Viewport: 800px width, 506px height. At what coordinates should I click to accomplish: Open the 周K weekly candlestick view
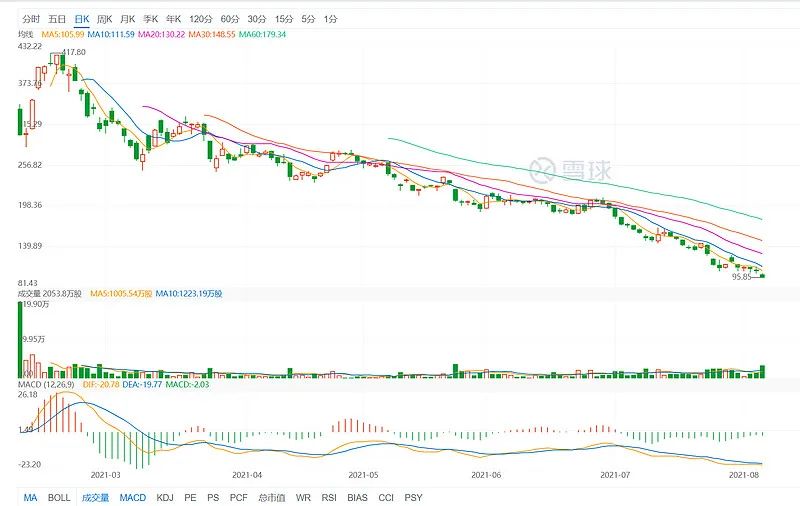(x=104, y=19)
